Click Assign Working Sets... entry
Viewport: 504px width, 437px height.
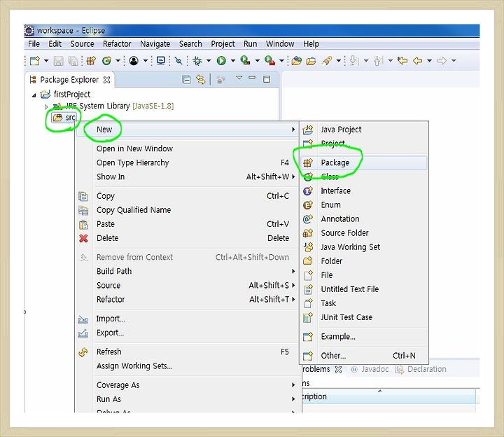click(188, 366)
